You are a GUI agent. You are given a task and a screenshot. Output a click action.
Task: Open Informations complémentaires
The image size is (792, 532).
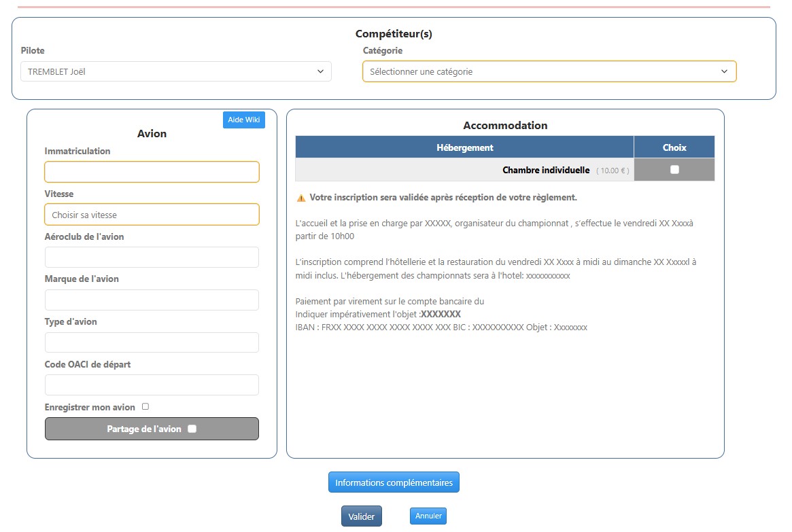pyautogui.click(x=394, y=482)
